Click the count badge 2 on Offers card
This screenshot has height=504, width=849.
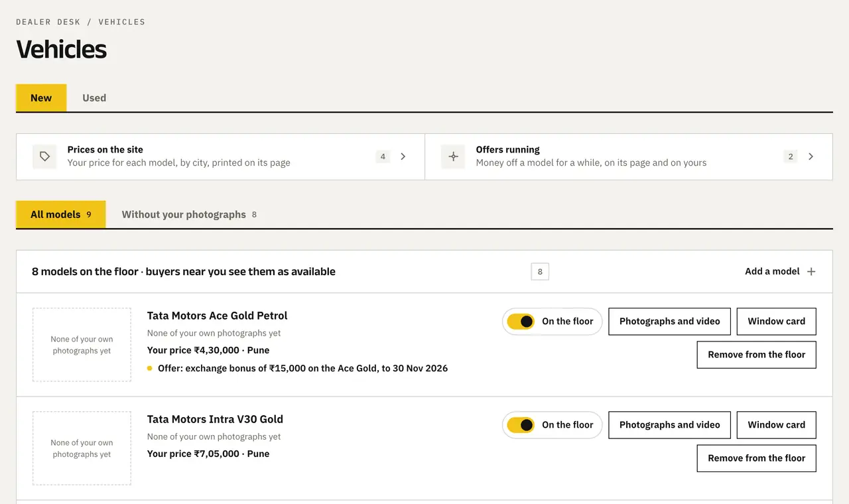[x=790, y=157]
